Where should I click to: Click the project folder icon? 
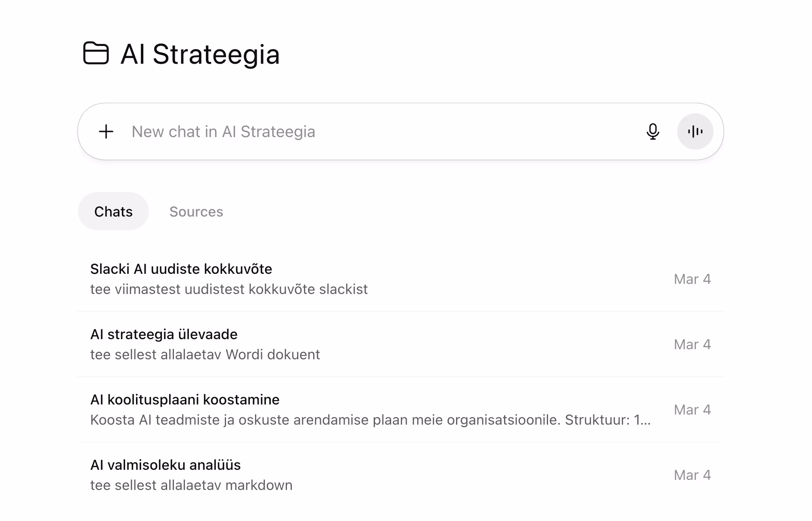[96, 53]
